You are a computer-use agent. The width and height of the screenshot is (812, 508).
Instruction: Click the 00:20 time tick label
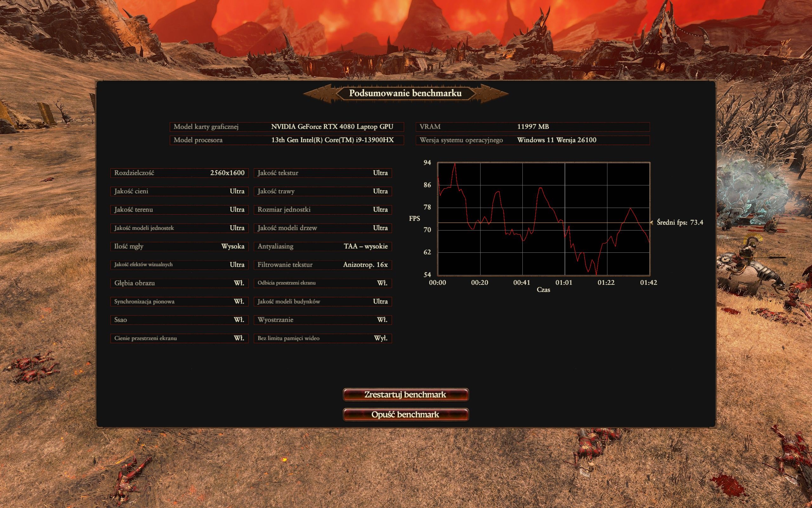480,283
